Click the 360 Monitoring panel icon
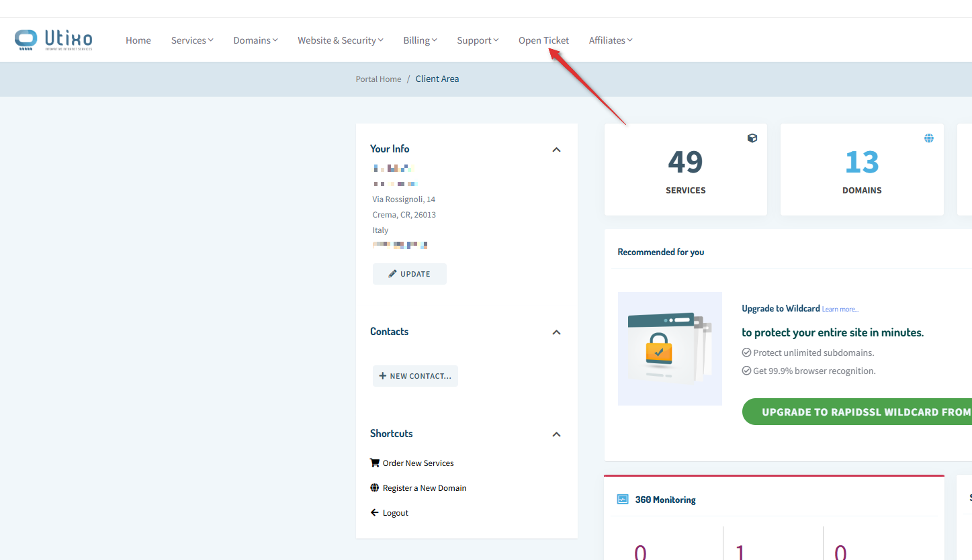Viewport: 972px width, 560px height. pos(623,500)
